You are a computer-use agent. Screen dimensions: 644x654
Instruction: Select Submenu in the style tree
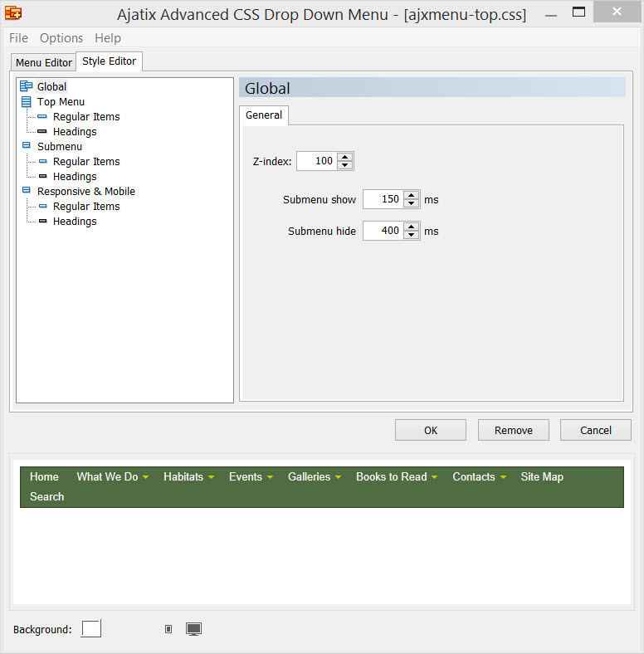coord(60,147)
